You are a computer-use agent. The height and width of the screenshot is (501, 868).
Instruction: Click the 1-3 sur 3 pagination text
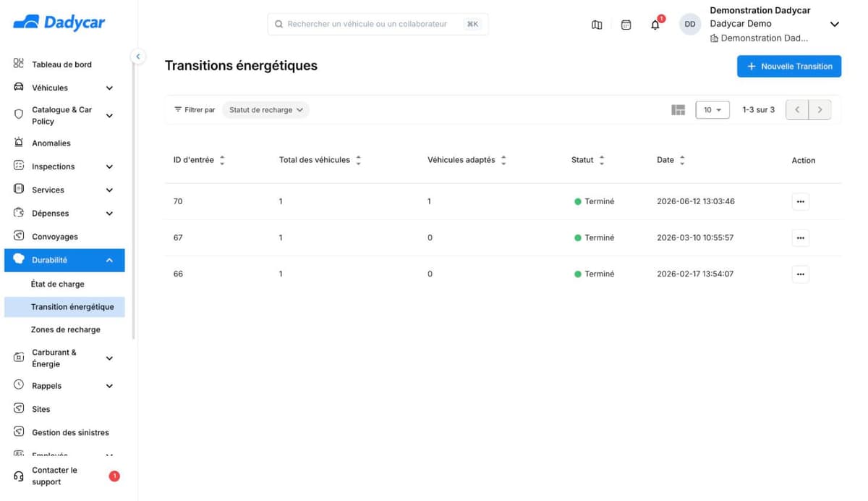coord(758,110)
